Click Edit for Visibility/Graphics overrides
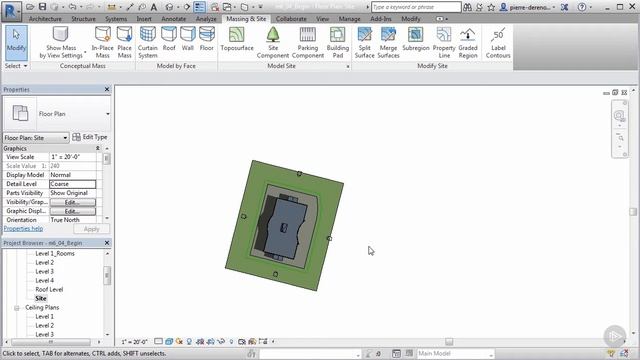The image size is (640, 360). 73,202
